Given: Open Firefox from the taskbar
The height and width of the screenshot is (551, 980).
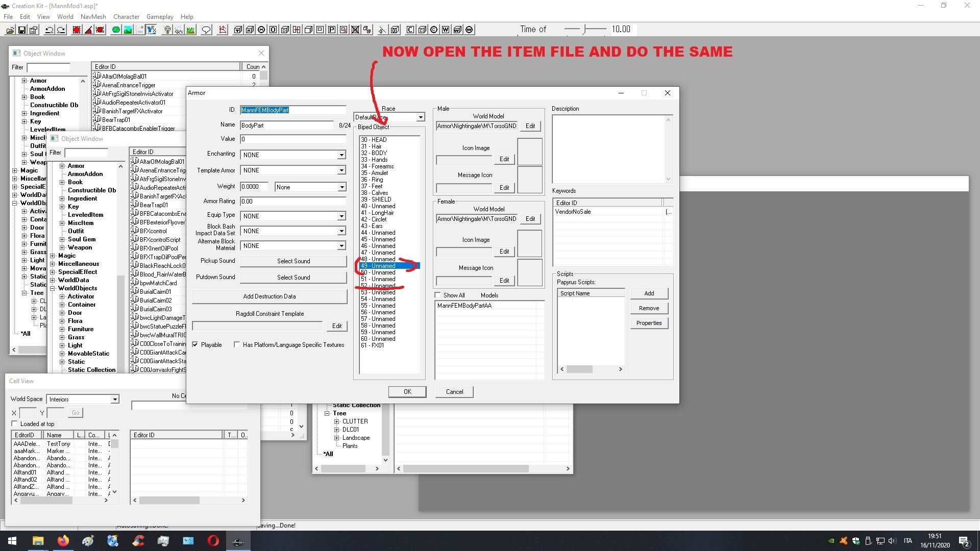Looking at the screenshot, I should pyautogui.click(x=63, y=541).
